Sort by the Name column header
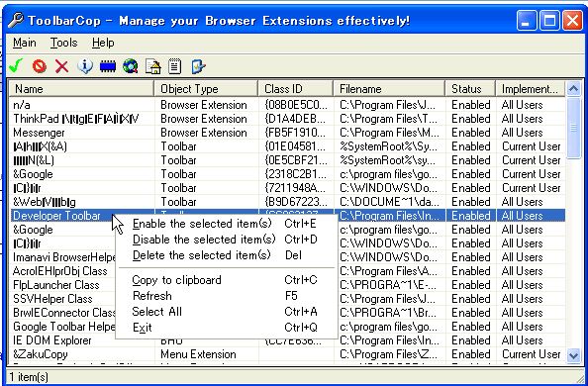 tap(81, 89)
